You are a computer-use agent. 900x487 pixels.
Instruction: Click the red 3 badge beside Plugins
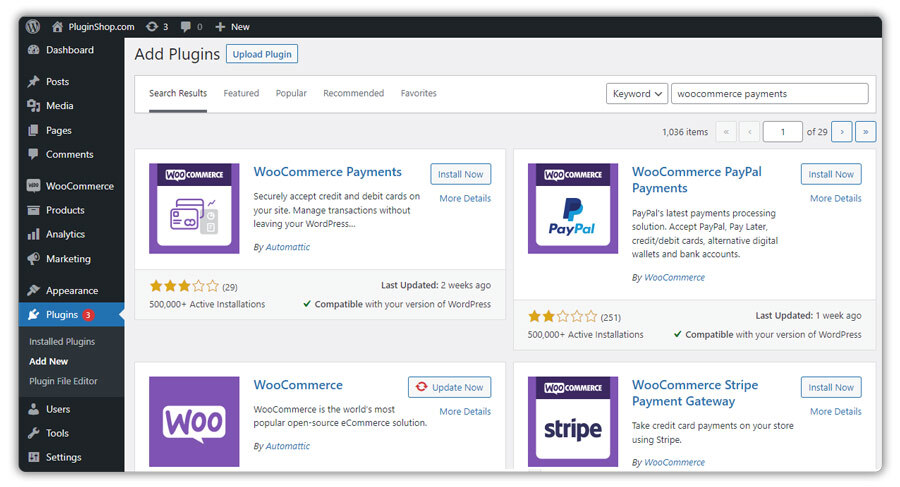tap(88, 315)
